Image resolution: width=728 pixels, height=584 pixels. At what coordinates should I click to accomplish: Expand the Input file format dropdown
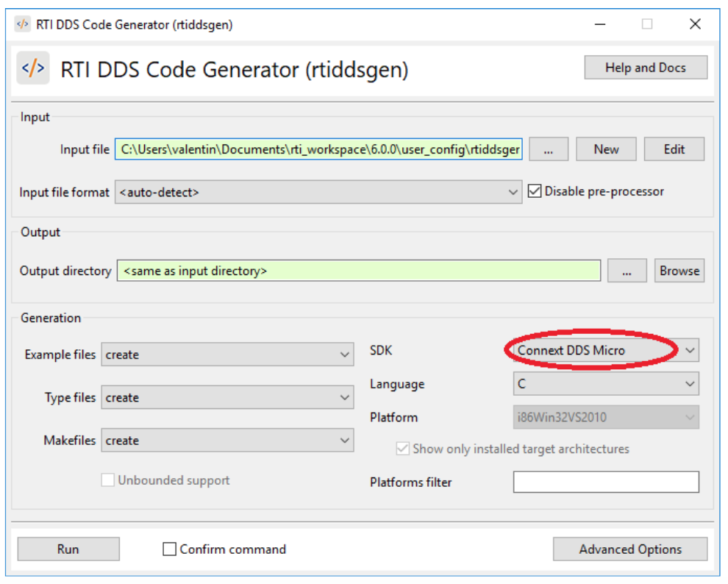pyautogui.click(x=318, y=192)
